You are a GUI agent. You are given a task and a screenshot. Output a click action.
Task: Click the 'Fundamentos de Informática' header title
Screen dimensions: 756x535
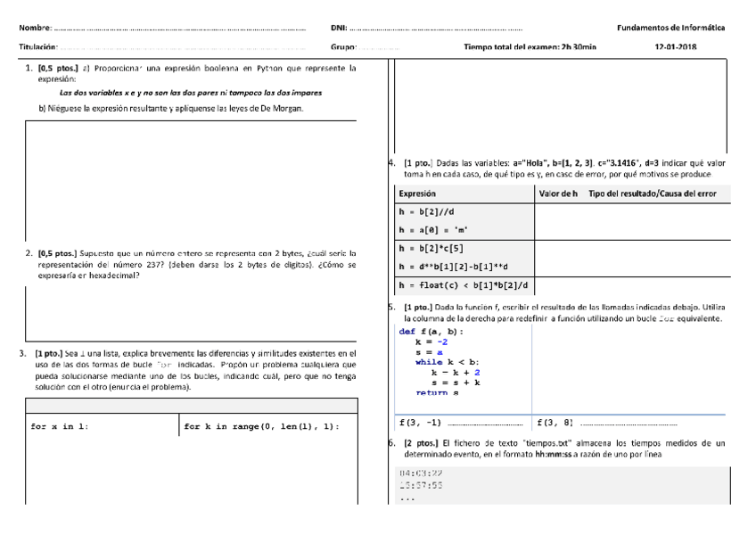point(670,28)
